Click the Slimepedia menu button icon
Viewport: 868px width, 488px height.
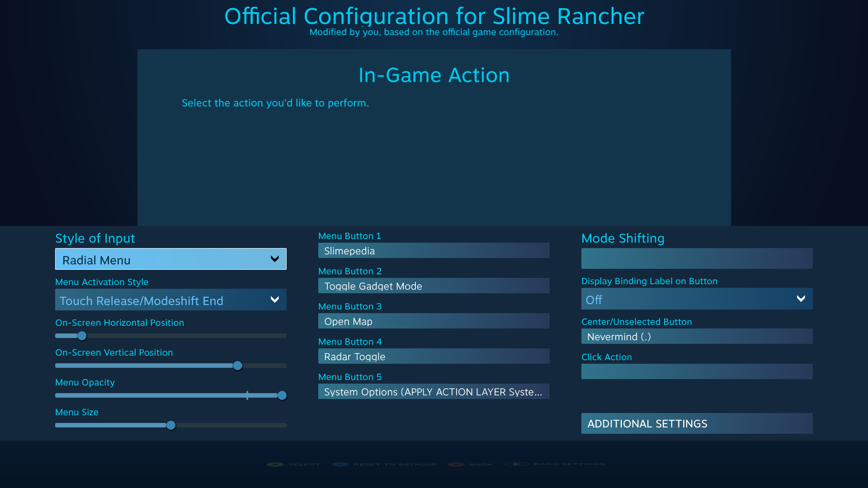[434, 250]
